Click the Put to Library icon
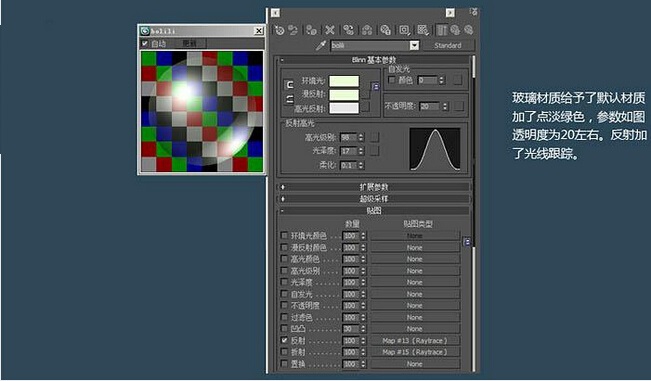651x381 pixels. click(x=386, y=30)
